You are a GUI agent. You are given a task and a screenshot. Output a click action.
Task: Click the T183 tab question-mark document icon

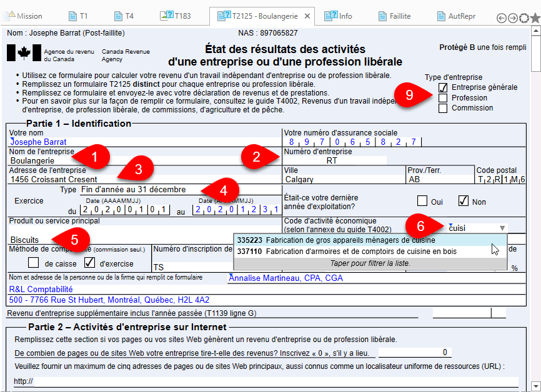[x=167, y=16]
